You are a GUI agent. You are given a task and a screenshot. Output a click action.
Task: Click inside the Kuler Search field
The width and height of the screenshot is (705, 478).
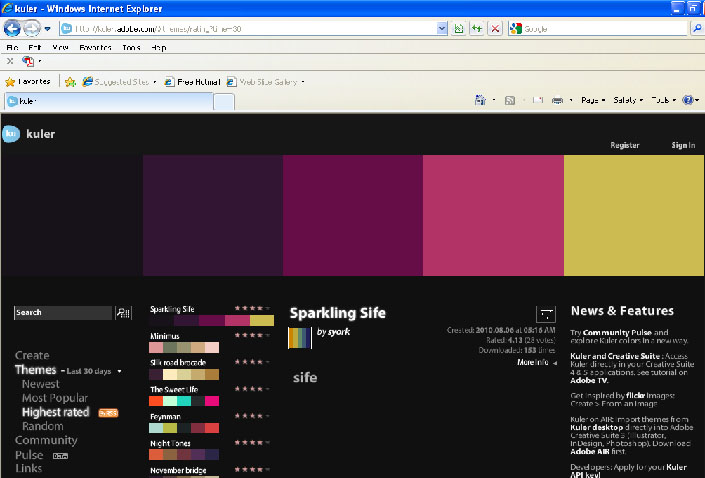(62, 313)
